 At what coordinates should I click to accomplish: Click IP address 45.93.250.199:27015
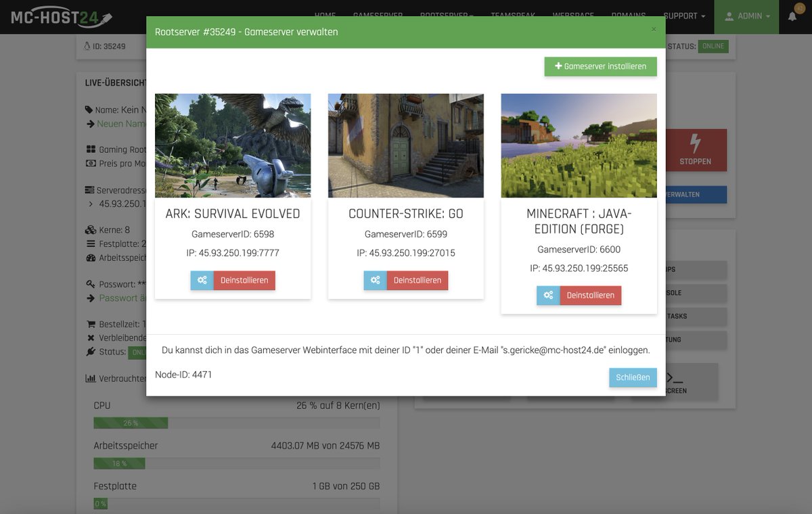[406, 254]
